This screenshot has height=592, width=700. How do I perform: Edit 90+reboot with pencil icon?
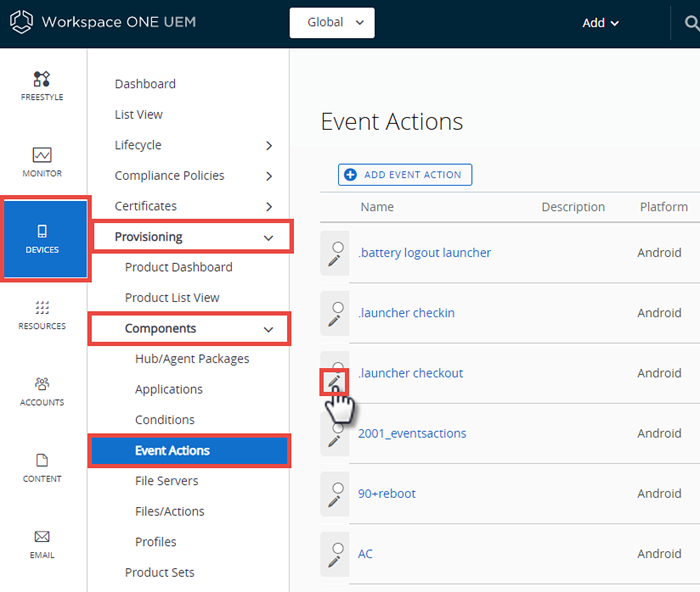point(333,502)
